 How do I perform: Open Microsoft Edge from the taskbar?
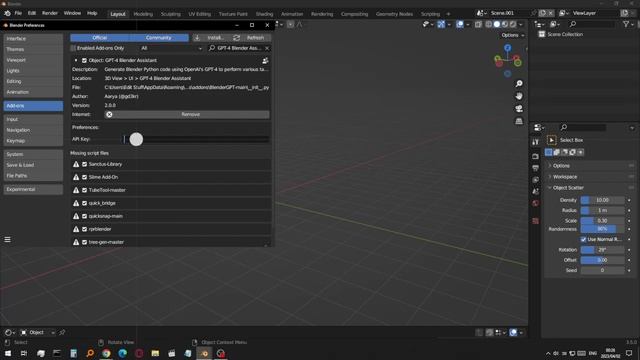click(122, 353)
